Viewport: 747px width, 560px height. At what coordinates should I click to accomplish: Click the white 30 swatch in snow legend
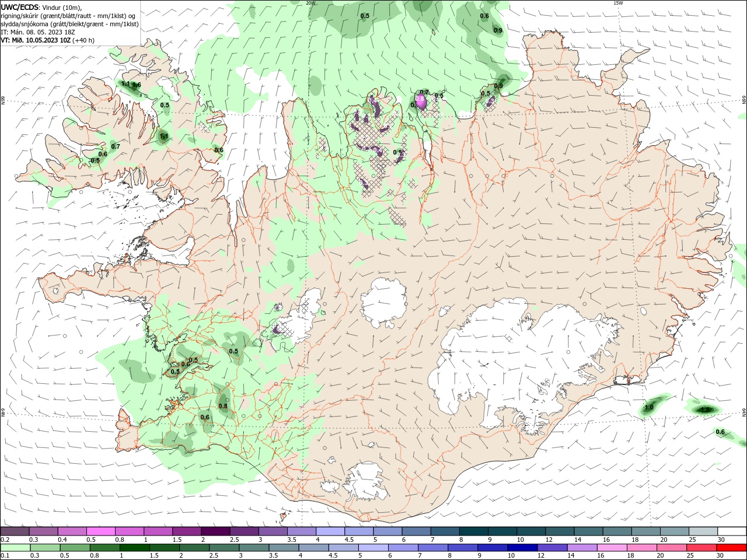tap(732, 531)
